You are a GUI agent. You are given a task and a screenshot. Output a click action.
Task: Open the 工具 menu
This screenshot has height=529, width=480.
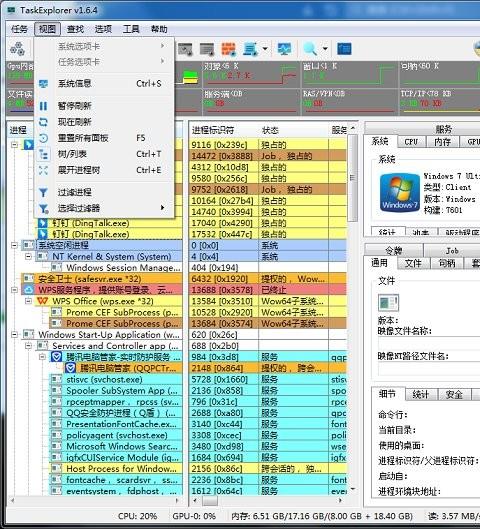pos(131,29)
